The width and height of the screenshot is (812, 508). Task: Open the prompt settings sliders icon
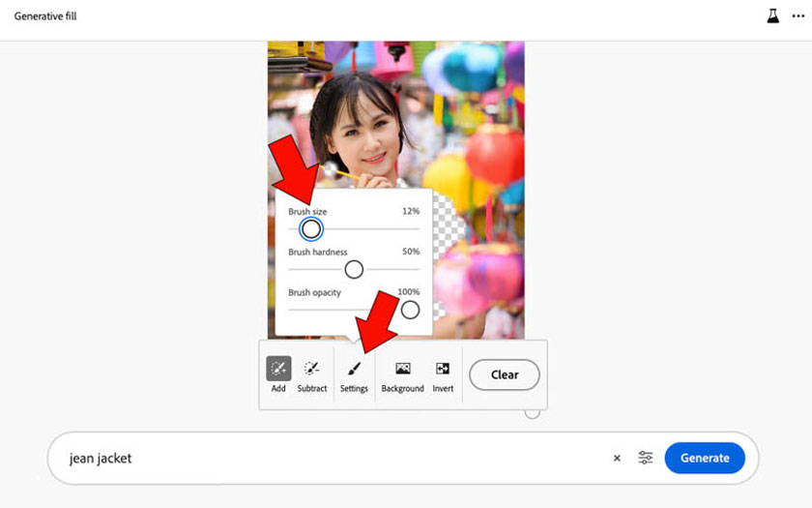(646, 458)
